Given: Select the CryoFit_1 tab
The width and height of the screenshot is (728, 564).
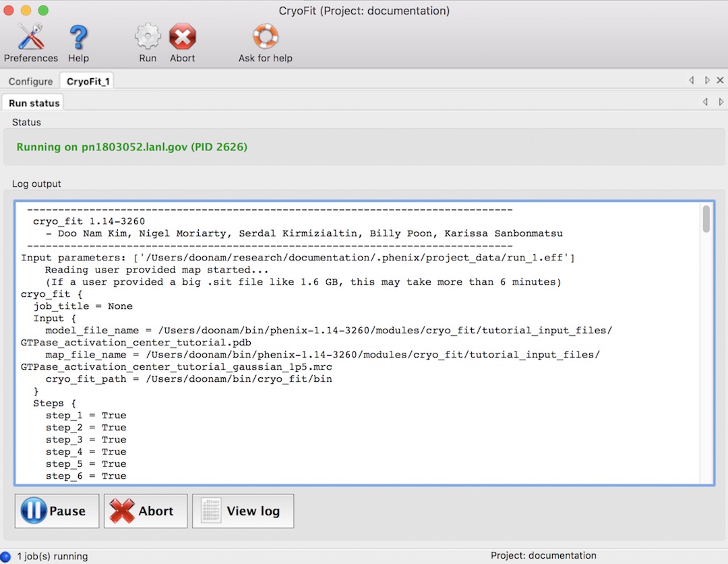Looking at the screenshot, I should pyautogui.click(x=86, y=80).
